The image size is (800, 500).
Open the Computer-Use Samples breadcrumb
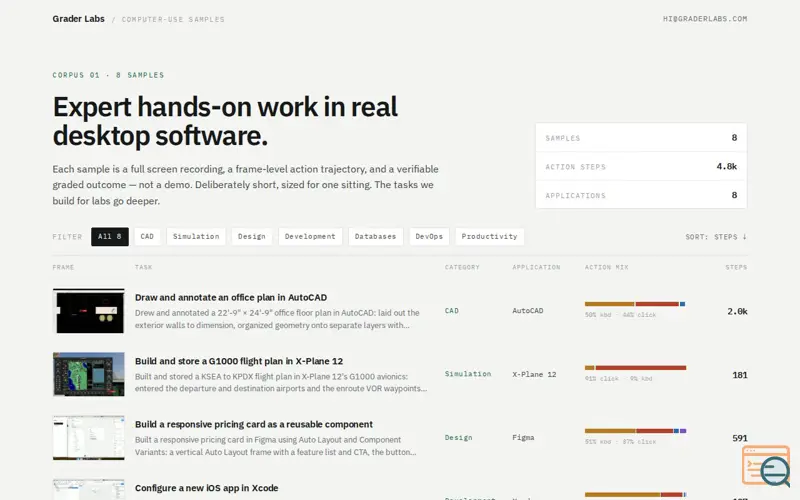tap(173, 19)
